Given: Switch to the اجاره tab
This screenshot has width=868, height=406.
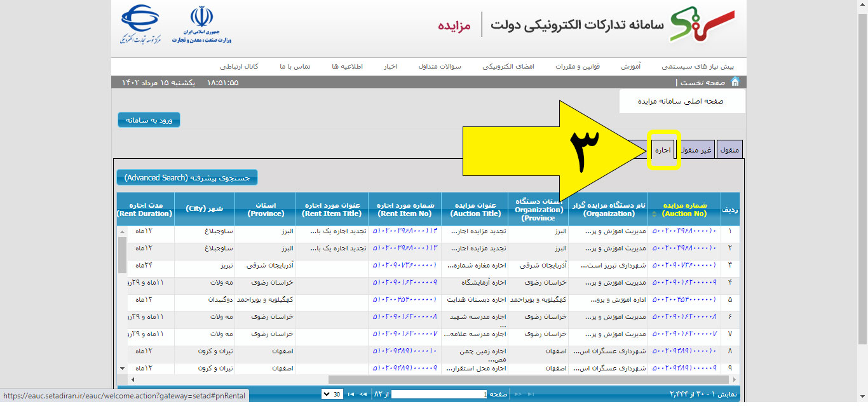Looking at the screenshot, I should point(663,151).
